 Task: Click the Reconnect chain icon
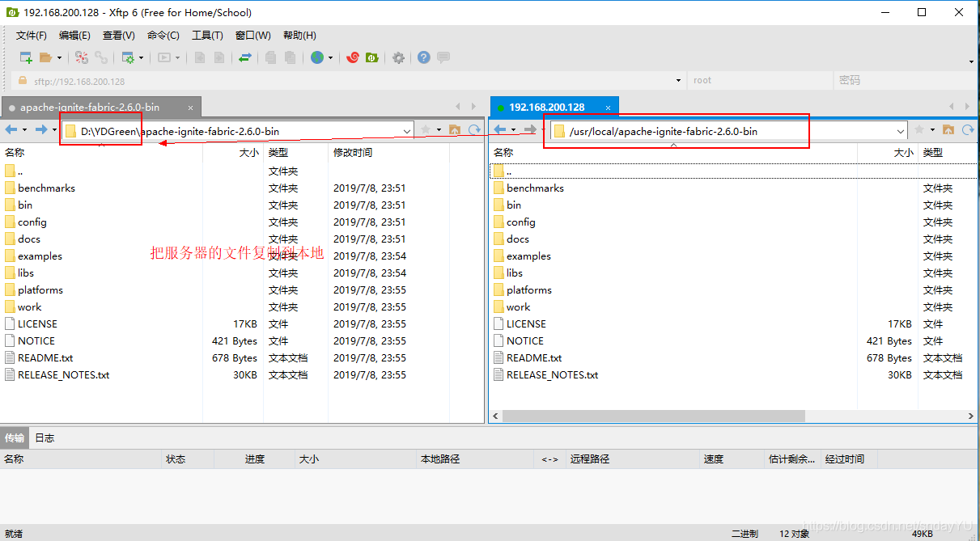101,57
